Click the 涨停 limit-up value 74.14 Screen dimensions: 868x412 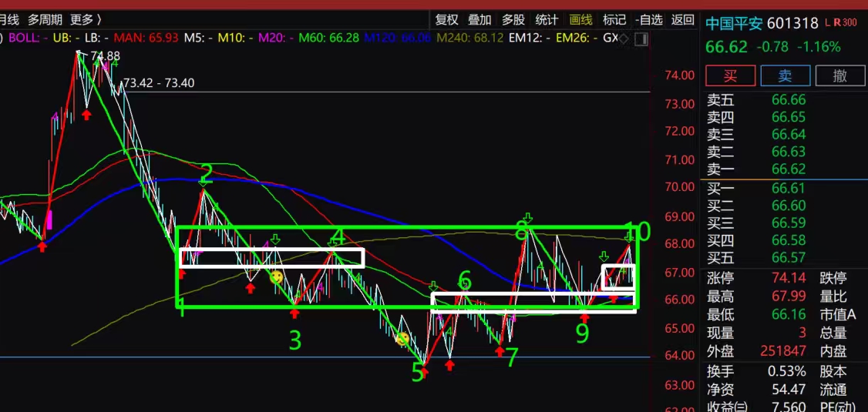(789, 278)
